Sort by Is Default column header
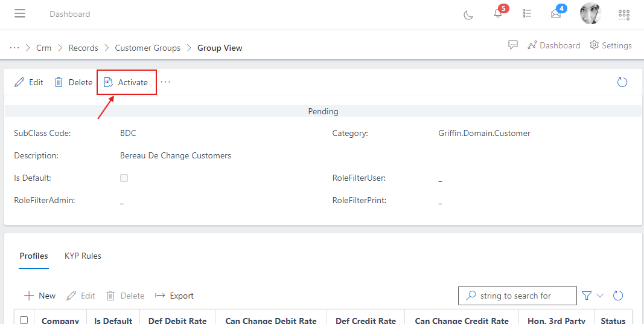Image resolution: width=644 pixels, height=324 pixels. click(113, 321)
